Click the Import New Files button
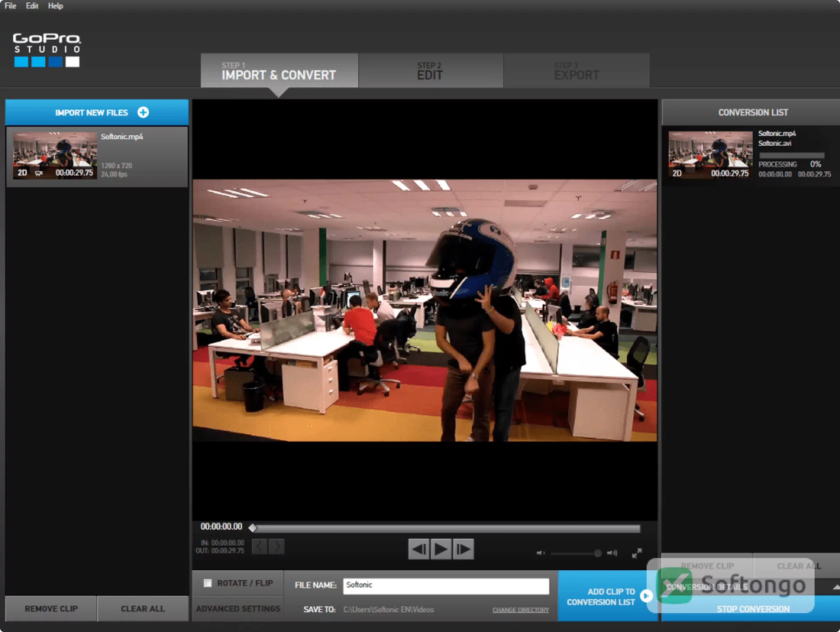The height and width of the screenshot is (632, 840). (97, 112)
